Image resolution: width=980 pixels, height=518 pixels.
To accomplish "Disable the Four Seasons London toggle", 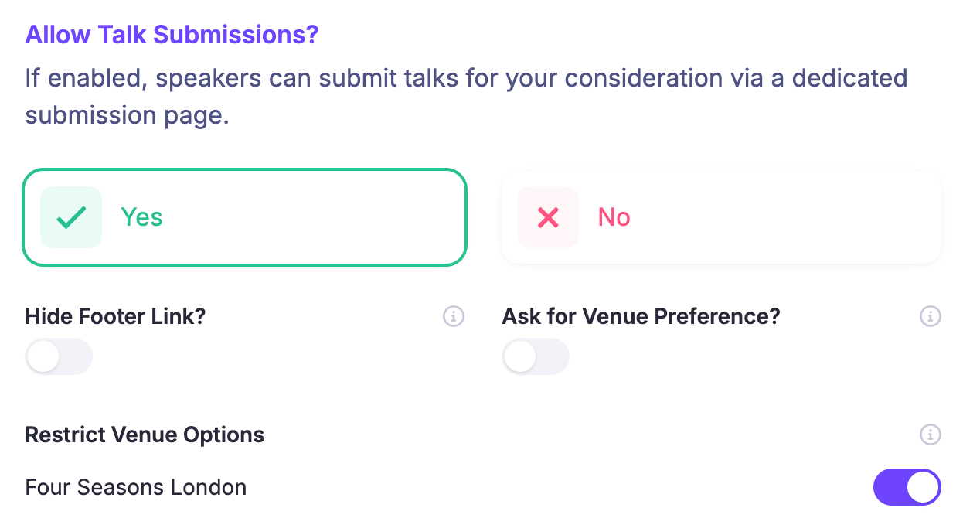I will [907, 487].
